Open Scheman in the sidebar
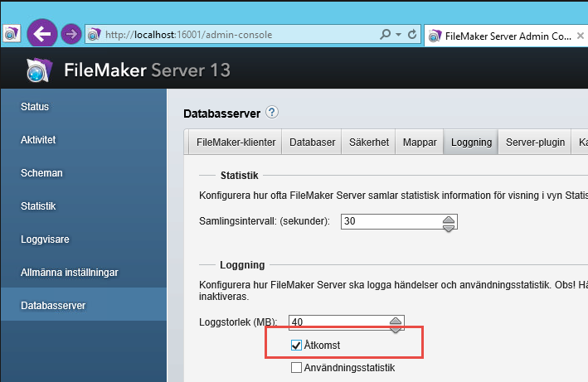This screenshot has width=588, height=382. click(x=41, y=173)
